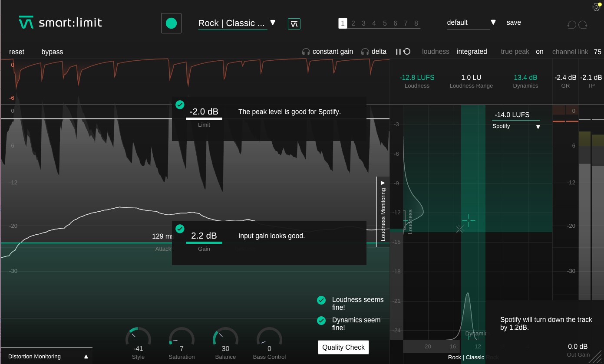Screen dimensions: 604x364
Task: Select state slot 6
Action: [395, 23]
